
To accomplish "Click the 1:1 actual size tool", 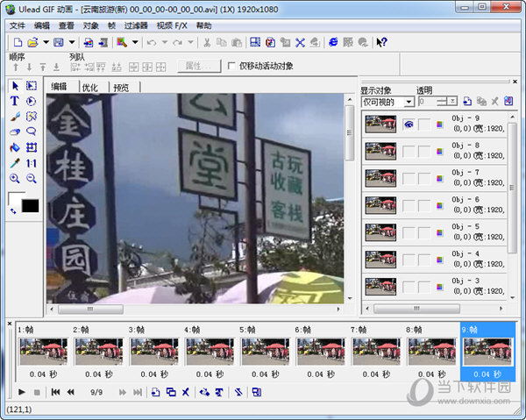I will 32,163.
